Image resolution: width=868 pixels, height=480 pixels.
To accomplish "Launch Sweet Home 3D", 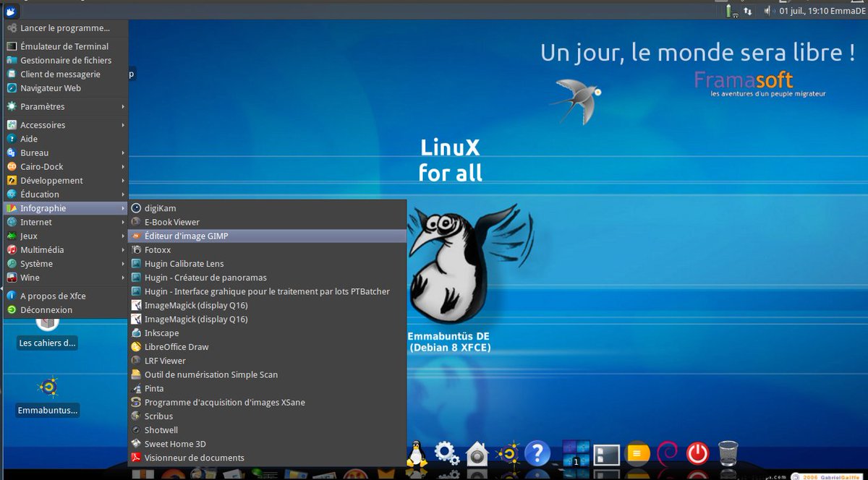I will (267, 444).
